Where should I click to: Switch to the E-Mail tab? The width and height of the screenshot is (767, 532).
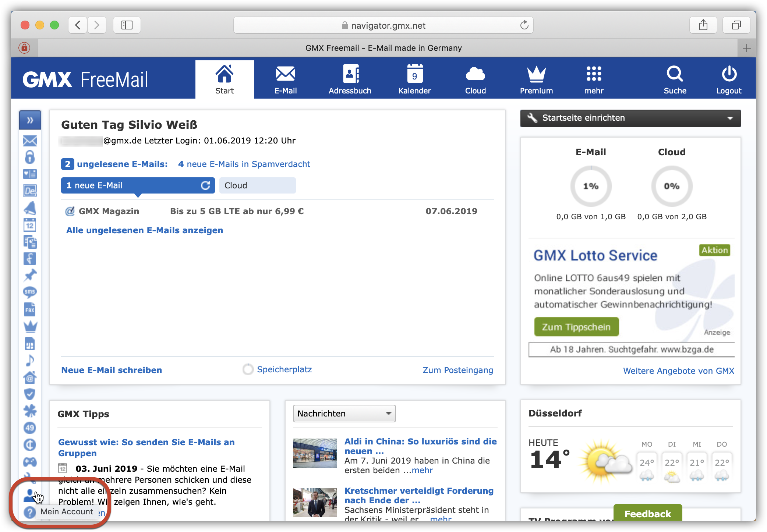[x=285, y=79]
